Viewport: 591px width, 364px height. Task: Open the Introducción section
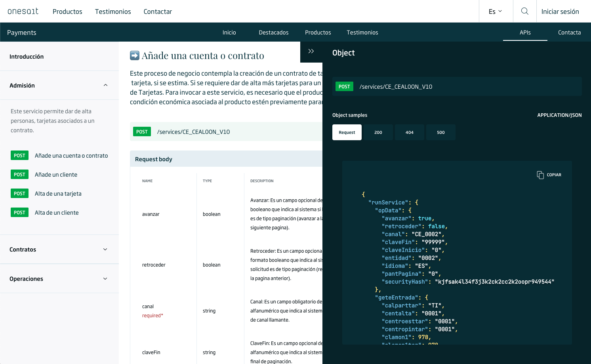click(27, 57)
